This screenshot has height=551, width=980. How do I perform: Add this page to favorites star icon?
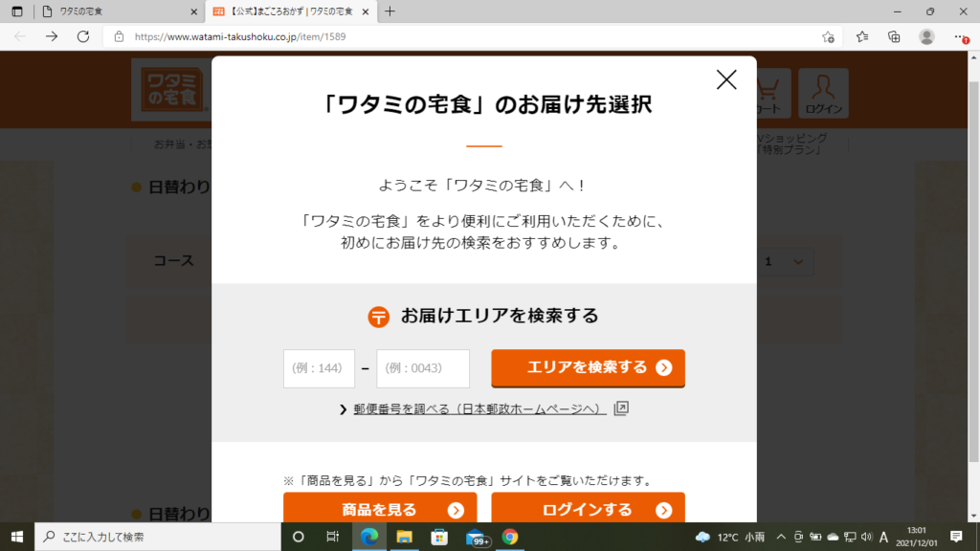(x=828, y=37)
